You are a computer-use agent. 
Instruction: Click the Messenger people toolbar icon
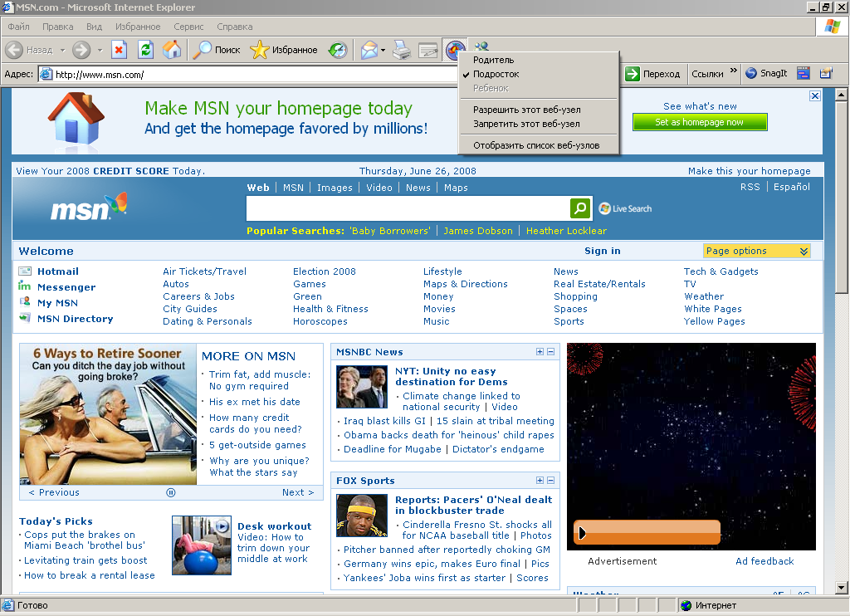(x=481, y=46)
